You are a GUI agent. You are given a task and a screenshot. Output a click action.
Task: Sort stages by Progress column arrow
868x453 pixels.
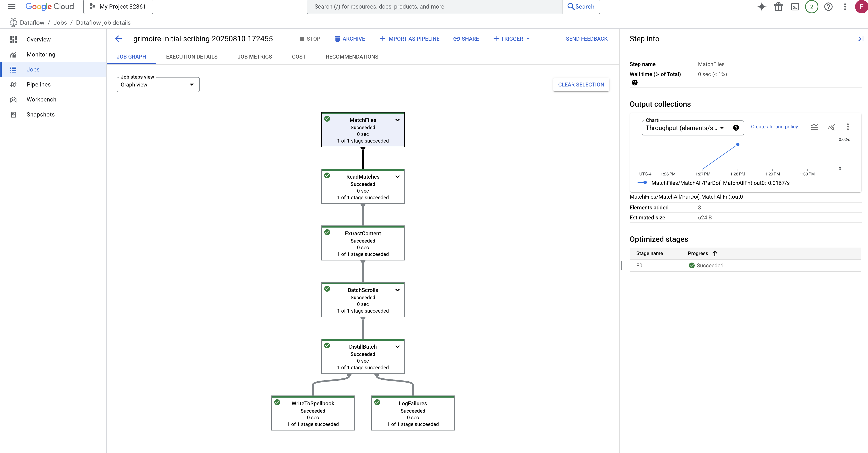click(715, 253)
